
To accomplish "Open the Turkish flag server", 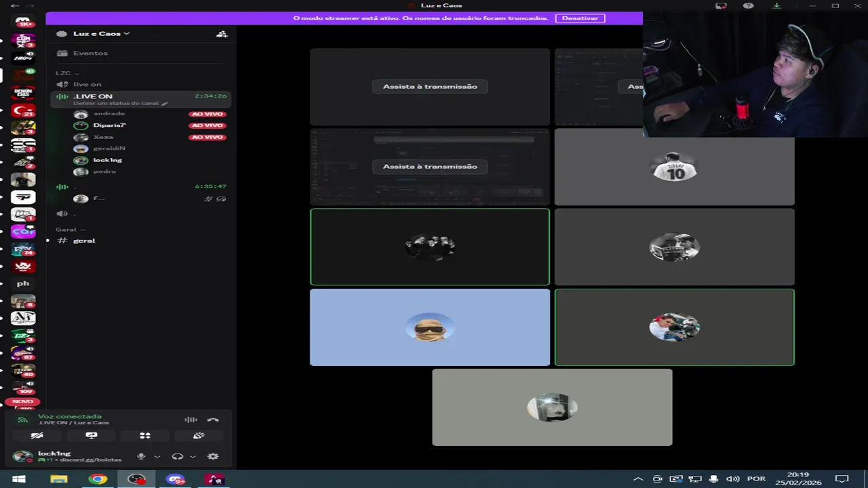I will click(23, 110).
